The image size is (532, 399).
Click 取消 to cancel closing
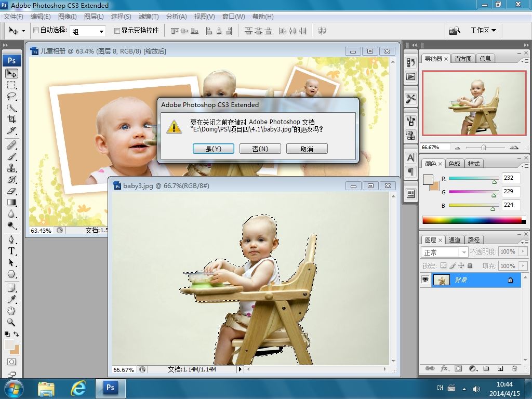tap(307, 149)
